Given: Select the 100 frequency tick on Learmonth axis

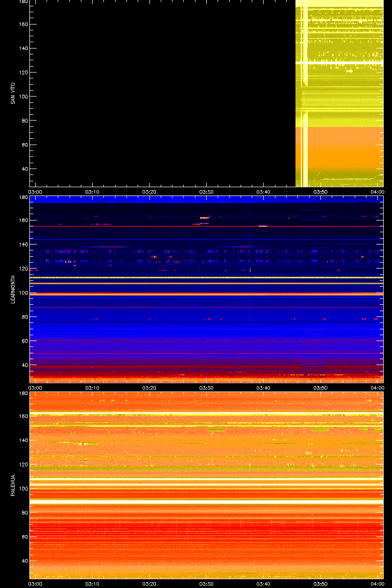Looking at the screenshot, I should (23, 293).
